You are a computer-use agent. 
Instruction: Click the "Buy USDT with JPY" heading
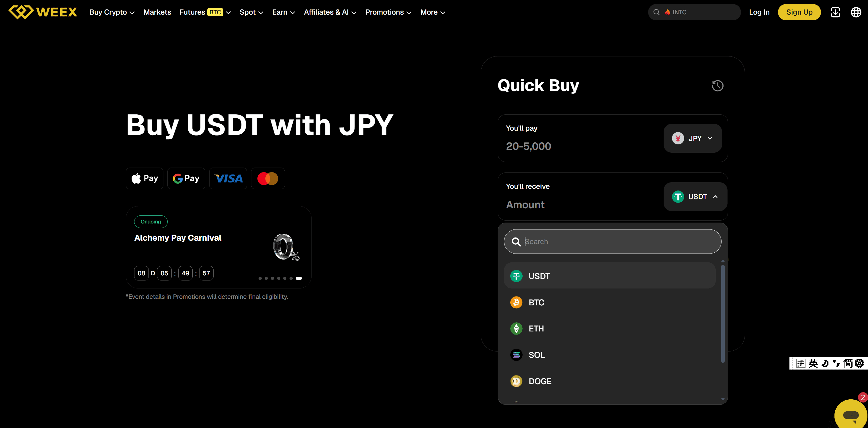tap(259, 125)
